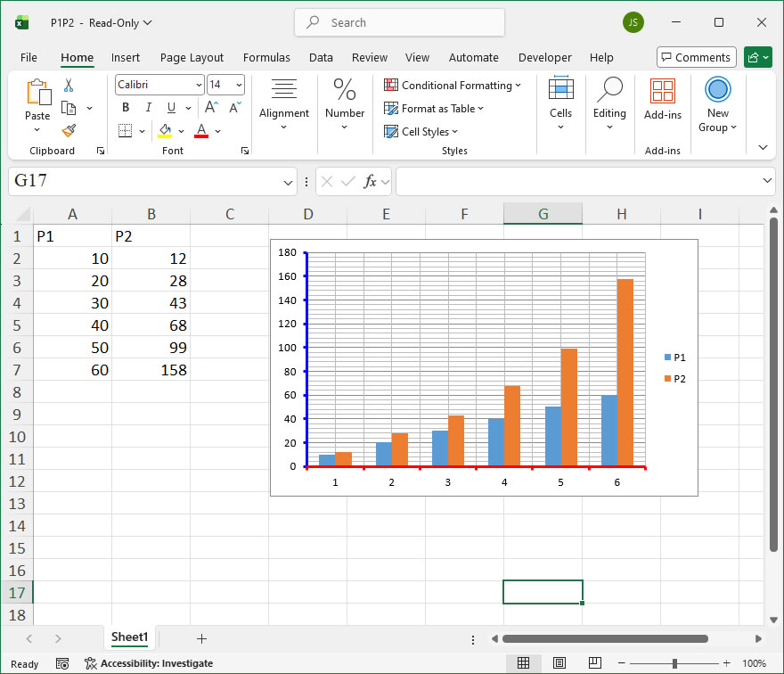Click the Cut scissors icon

69,86
